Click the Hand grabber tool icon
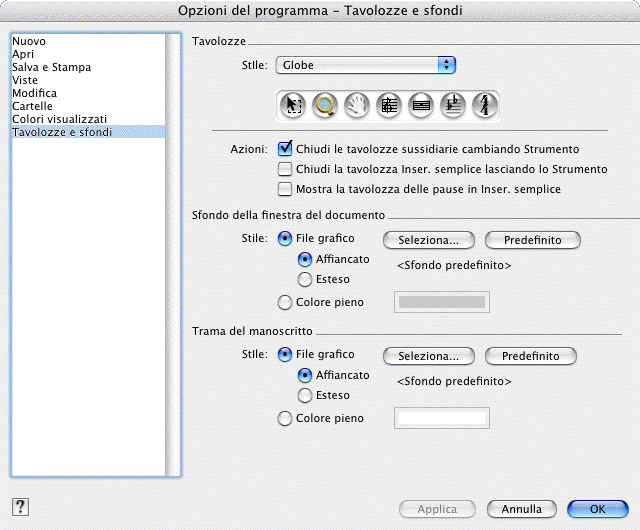This screenshot has height=530, width=640. [357, 104]
